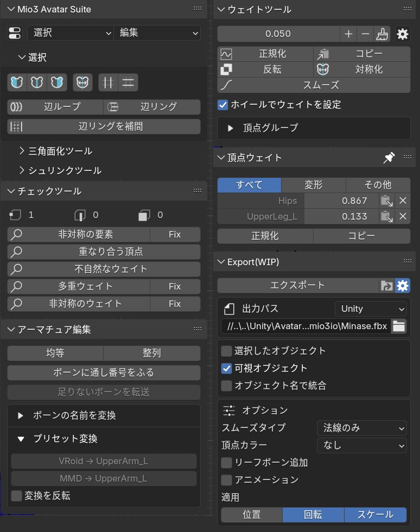Open the 選択 mode dropdown
This screenshot has width=420, height=532.
tap(71, 33)
